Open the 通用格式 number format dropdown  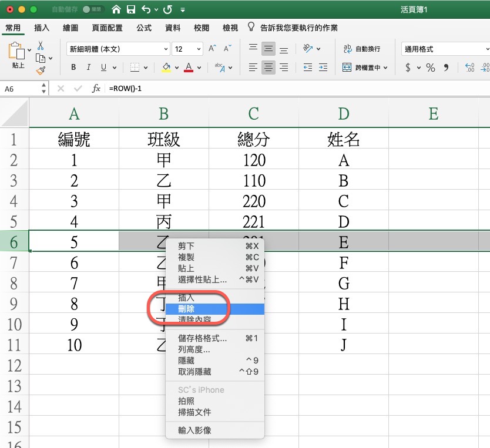(445, 49)
